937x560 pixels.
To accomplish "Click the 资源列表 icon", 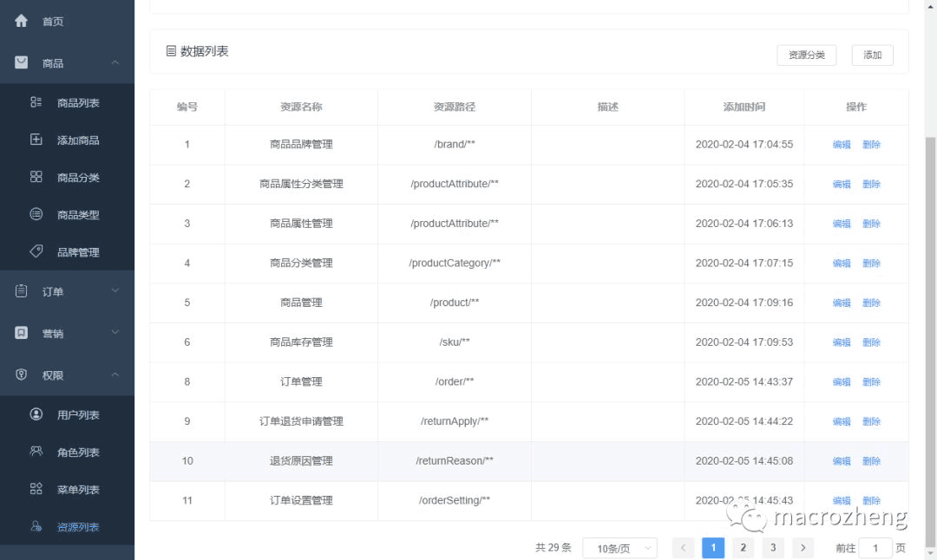I will [x=36, y=526].
